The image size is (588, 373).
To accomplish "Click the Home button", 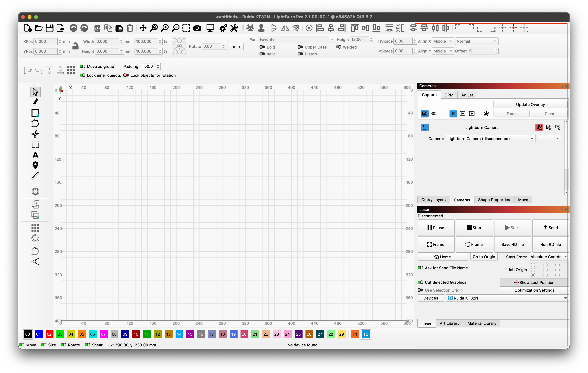I will point(442,257).
